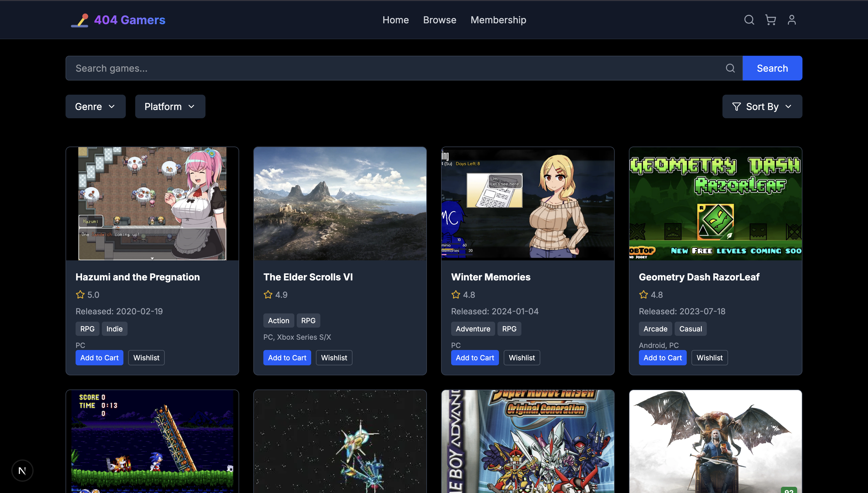Wishlist Geometry Dash RazorLeaf
This screenshot has width=868, height=493.
click(709, 358)
